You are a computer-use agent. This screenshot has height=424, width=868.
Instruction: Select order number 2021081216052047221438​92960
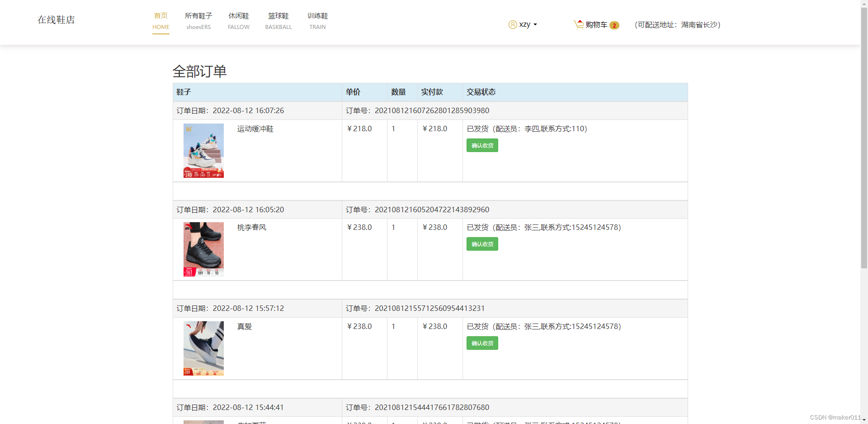[432, 210]
